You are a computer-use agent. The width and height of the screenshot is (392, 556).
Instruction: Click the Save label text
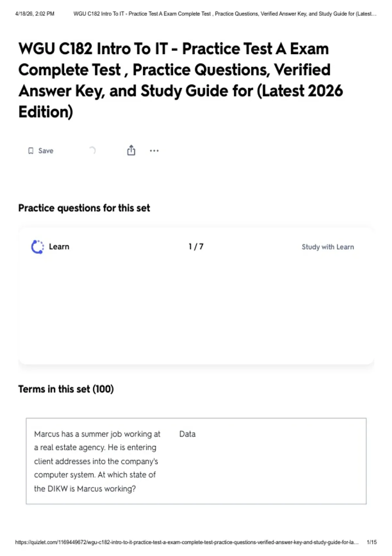[x=46, y=151]
